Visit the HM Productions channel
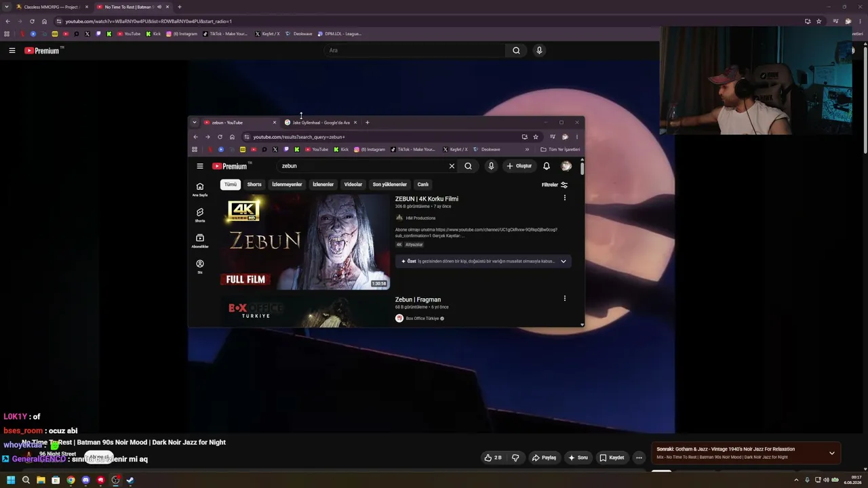 pyautogui.click(x=420, y=218)
